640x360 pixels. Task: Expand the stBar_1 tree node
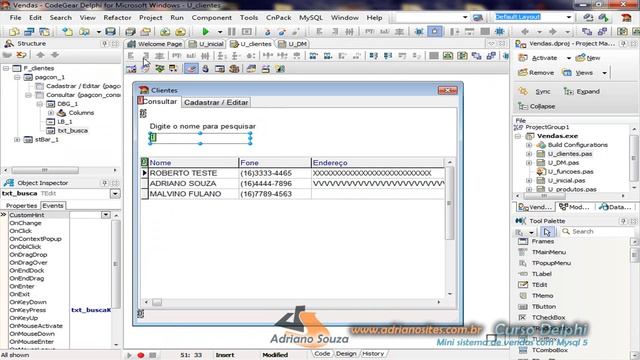[17, 140]
